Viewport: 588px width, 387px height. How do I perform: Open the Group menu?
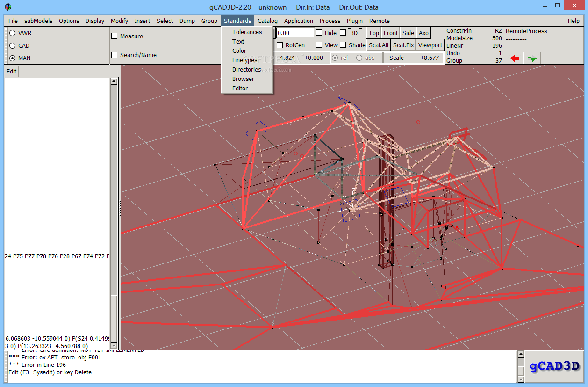[x=209, y=21]
